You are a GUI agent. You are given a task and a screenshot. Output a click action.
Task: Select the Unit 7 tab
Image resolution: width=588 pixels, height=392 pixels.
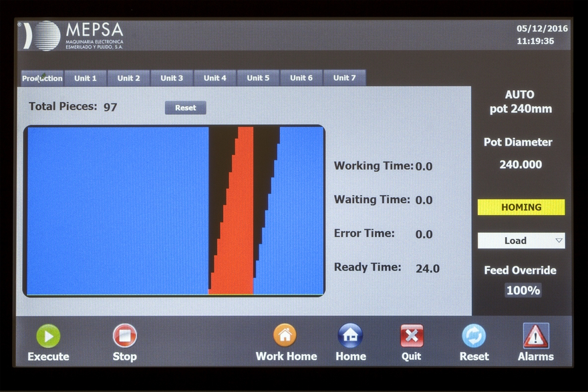(344, 78)
